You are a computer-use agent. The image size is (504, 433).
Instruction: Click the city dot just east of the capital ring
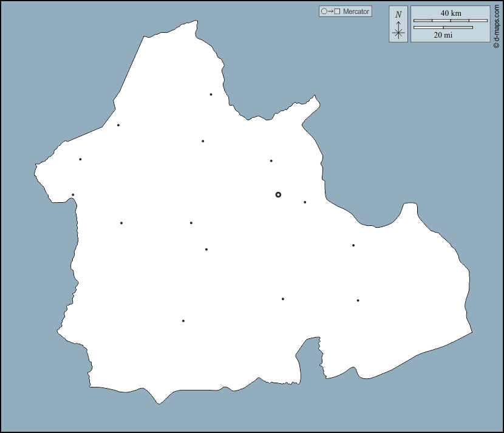(x=305, y=202)
